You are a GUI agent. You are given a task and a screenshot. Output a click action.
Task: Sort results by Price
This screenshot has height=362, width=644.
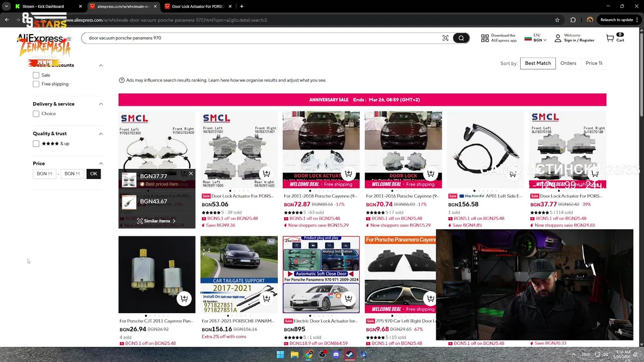pos(594,63)
